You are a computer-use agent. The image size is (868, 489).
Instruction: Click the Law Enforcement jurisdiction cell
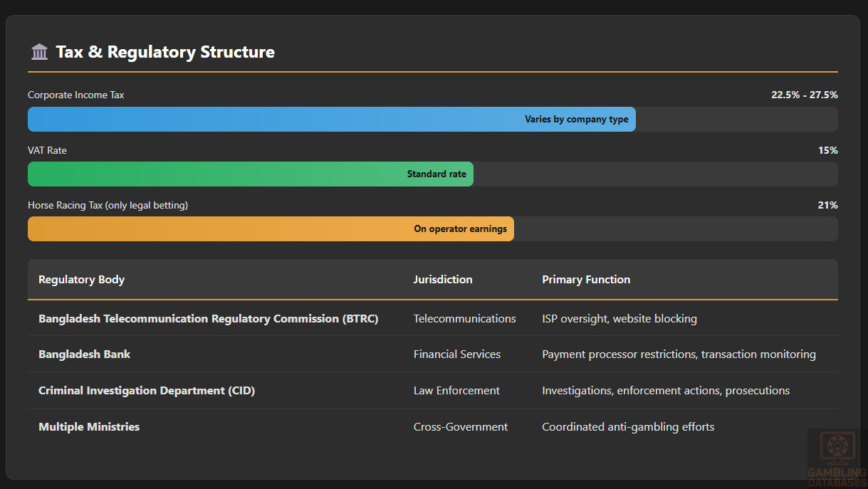coord(456,391)
